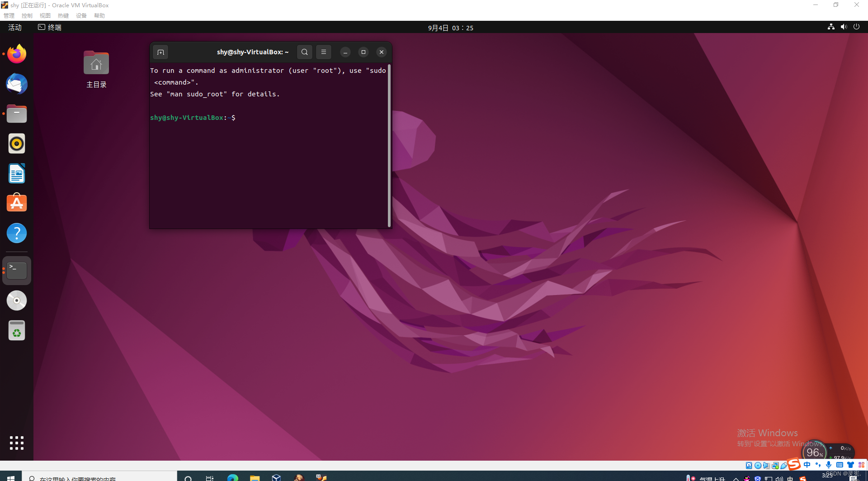Screen dimensions: 868x481
Task: Click the volume speaker in Ubuntu top bar
Action: click(844, 27)
